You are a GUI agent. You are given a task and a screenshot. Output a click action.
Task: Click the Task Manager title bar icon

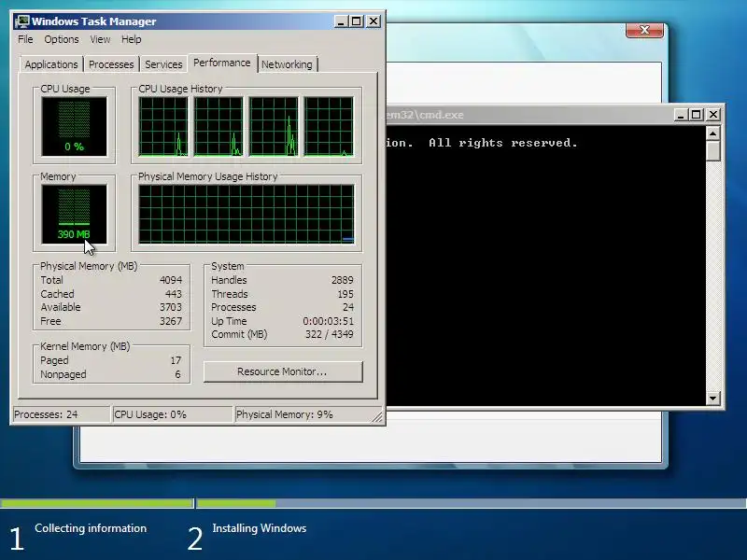21,21
